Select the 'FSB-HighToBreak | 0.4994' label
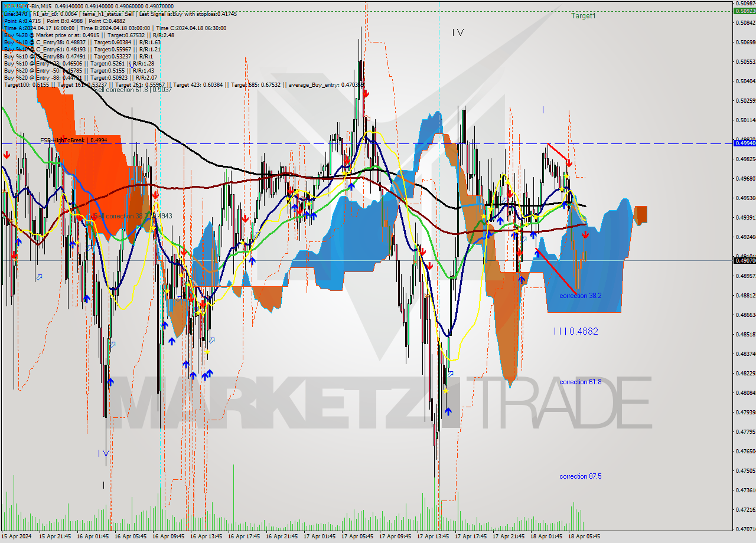Screen dimensions: 756x543 (74, 140)
